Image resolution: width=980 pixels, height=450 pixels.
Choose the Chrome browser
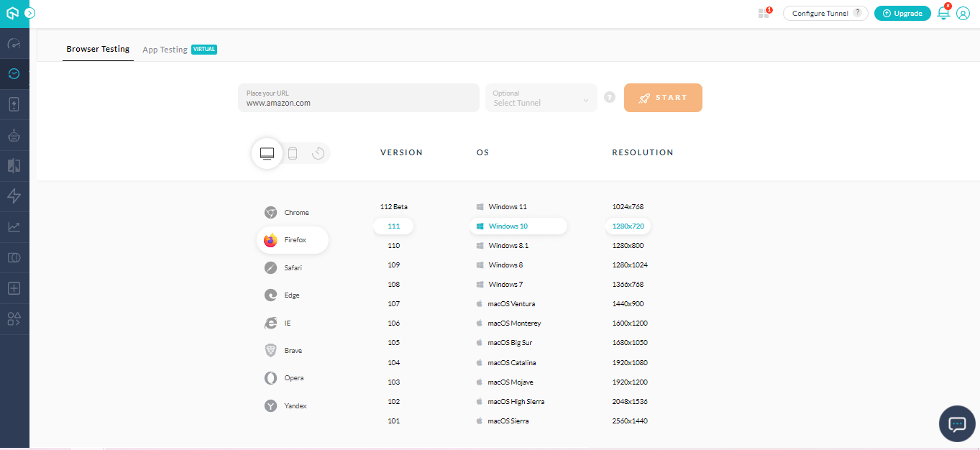click(287, 213)
